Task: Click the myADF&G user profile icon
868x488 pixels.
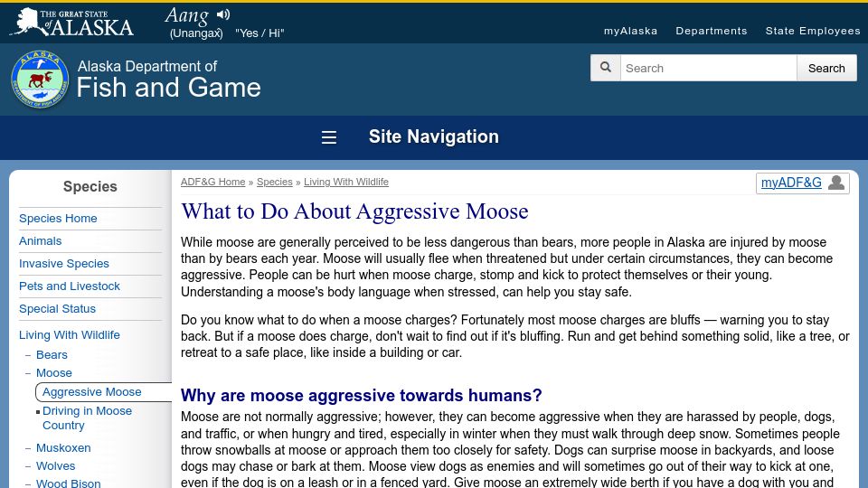Action: click(835, 183)
